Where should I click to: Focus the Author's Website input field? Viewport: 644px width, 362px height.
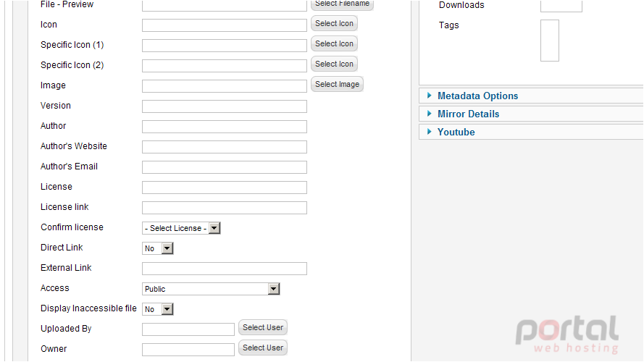[x=225, y=147]
